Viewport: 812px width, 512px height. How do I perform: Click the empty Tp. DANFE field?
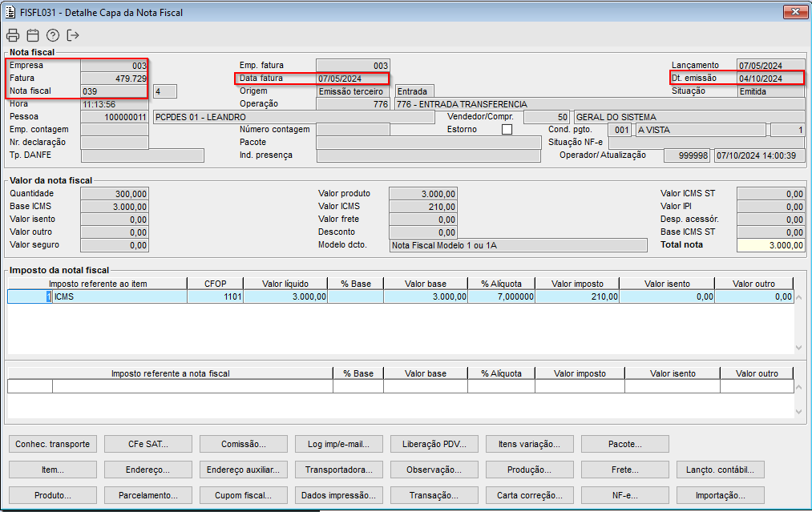[143, 155]
